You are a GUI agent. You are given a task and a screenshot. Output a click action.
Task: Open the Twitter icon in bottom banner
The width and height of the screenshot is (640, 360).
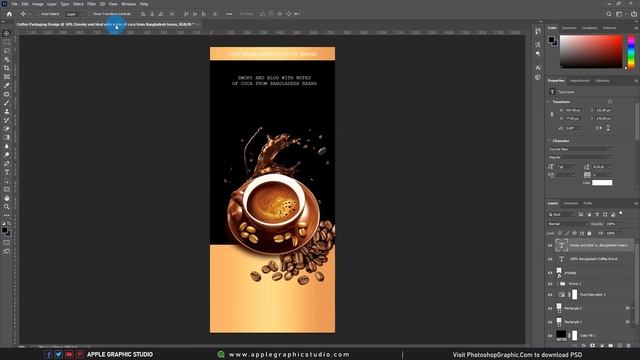[59, 355]
